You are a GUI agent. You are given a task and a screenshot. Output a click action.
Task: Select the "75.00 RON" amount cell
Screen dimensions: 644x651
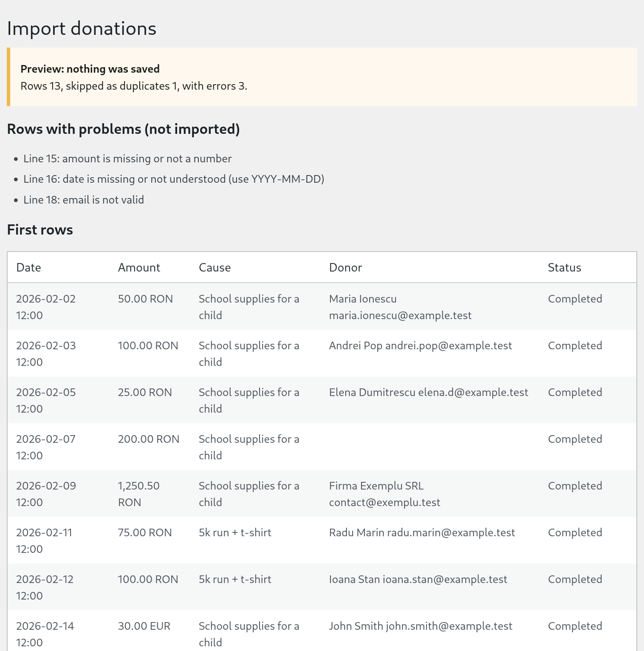coord(150,541)
